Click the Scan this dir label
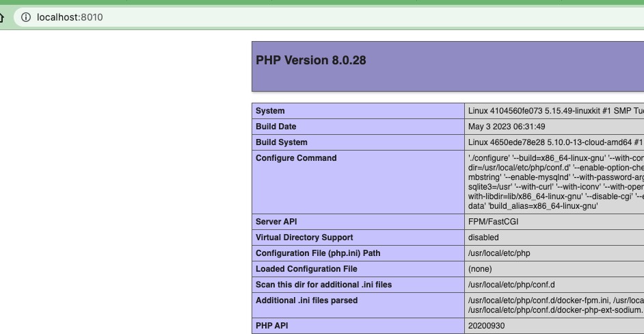The image size is (644, 334). (x=323, y=285)
